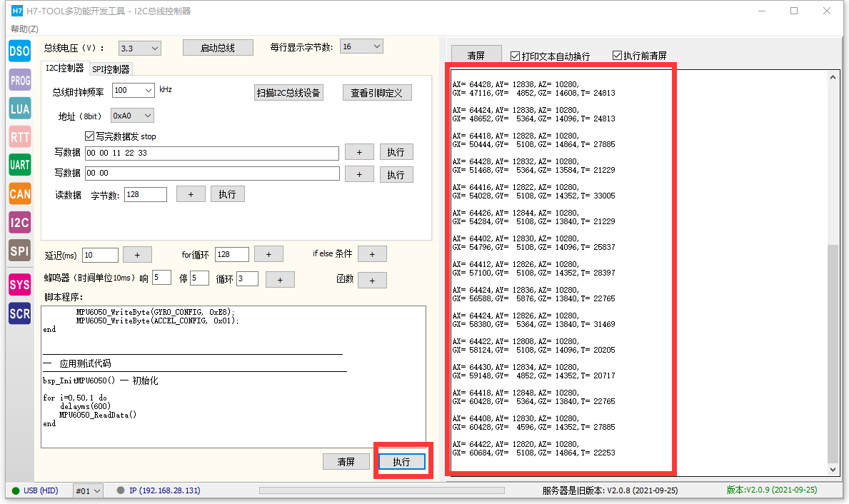Select the SPI sidebar icon
849x504 pixels.
[19, 251]
